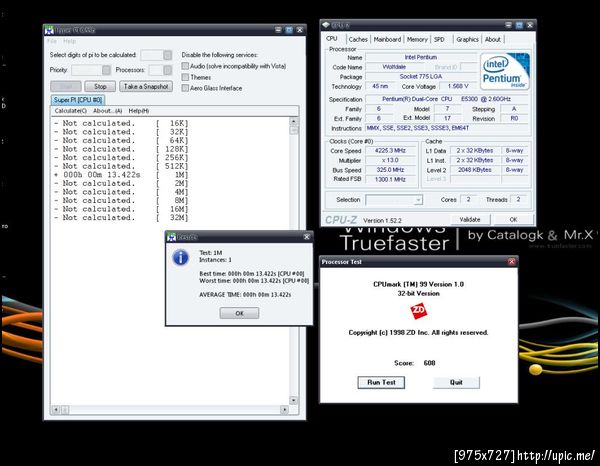Click the Super PI title bar icon
The height and width of the screenshot is (466, 600).
(49, 30)
